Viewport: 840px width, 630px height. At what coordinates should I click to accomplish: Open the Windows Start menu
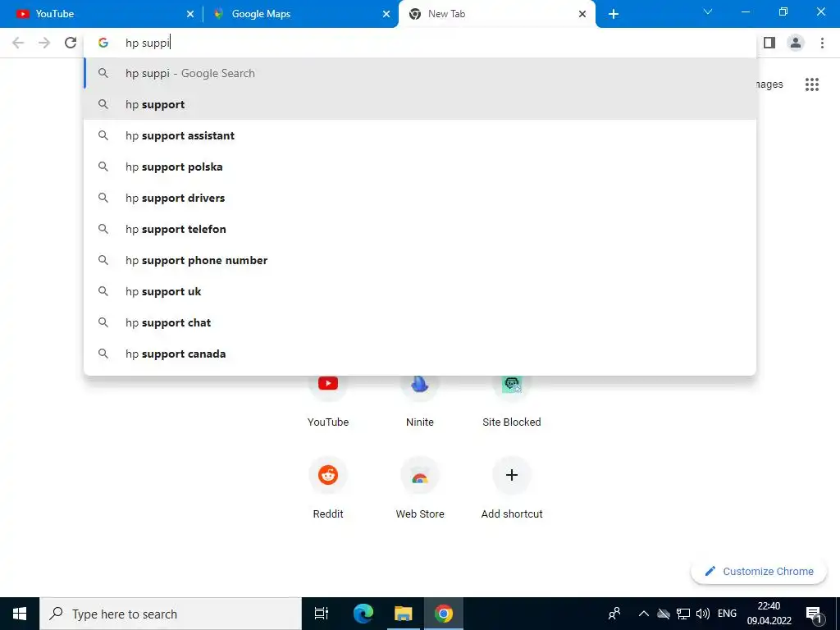(20, 614)
